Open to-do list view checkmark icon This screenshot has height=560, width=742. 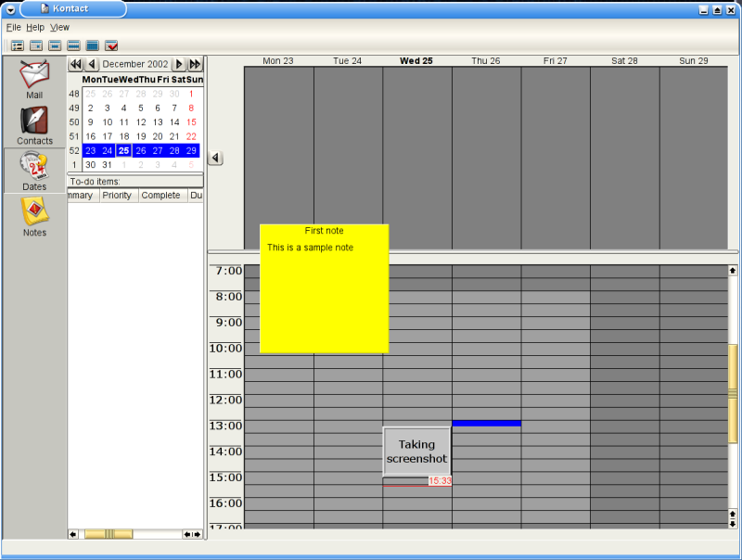point(111,45)
